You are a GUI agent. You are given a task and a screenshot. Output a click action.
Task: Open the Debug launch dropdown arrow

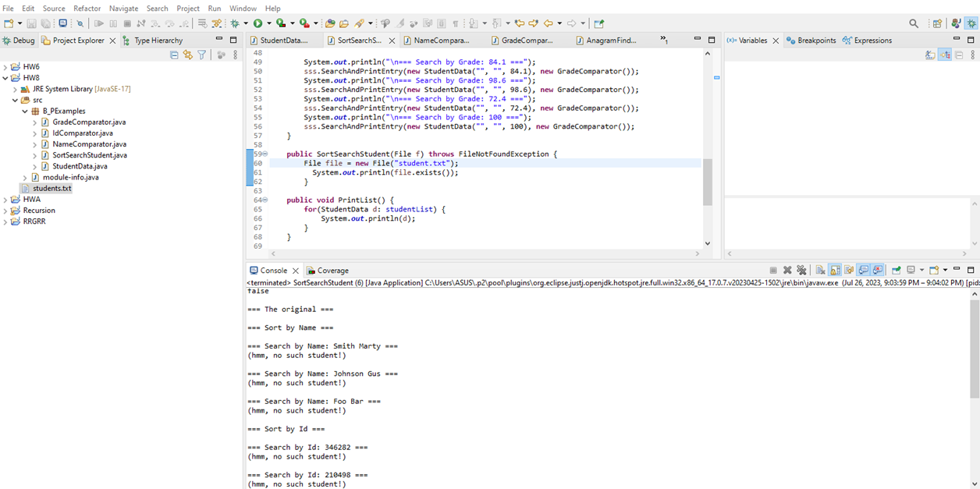pyautogui.click(x=246, y=23)
